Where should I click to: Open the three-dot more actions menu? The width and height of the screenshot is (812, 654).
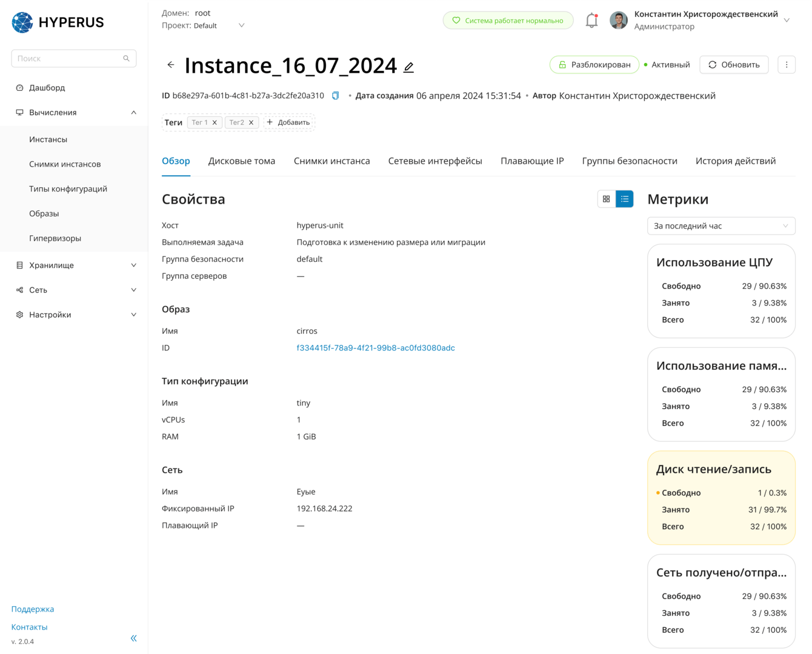(x=787, y=65)
